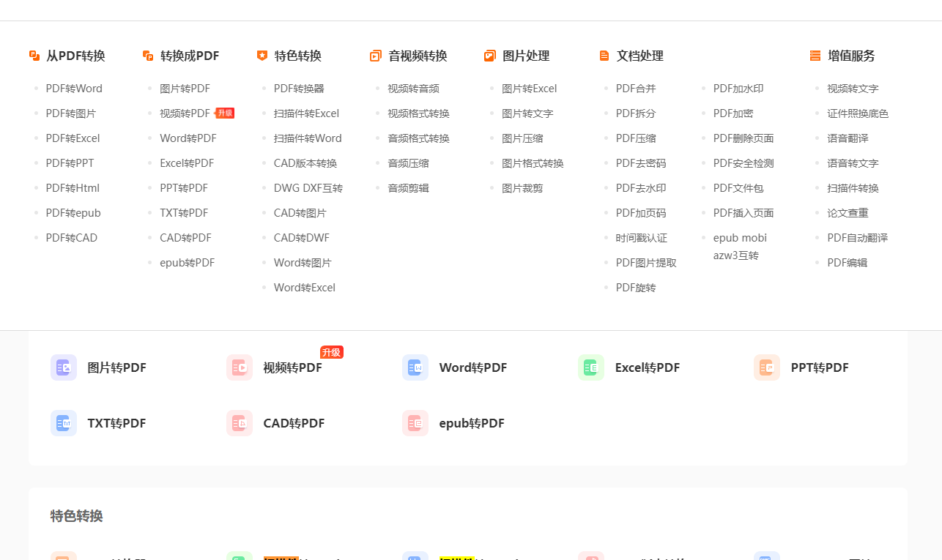This screenshot has height=560, width=942.
Task: Open 视频格式转换 link
Action: tap(419, 113)
